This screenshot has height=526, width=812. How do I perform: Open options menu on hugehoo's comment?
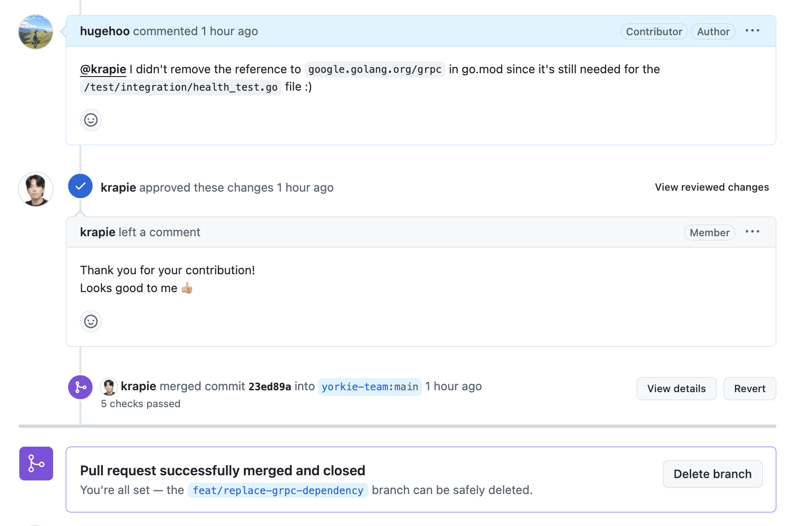(x=752, y=31)
